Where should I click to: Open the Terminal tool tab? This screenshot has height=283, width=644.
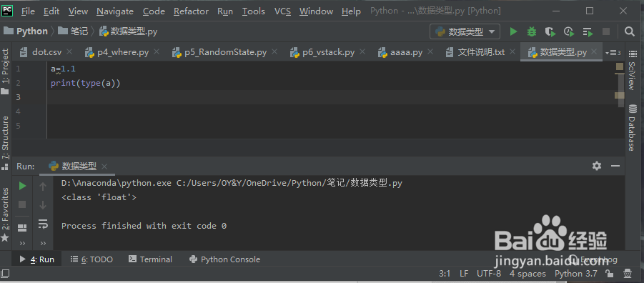pyautogui.click(x=150, y=259)
